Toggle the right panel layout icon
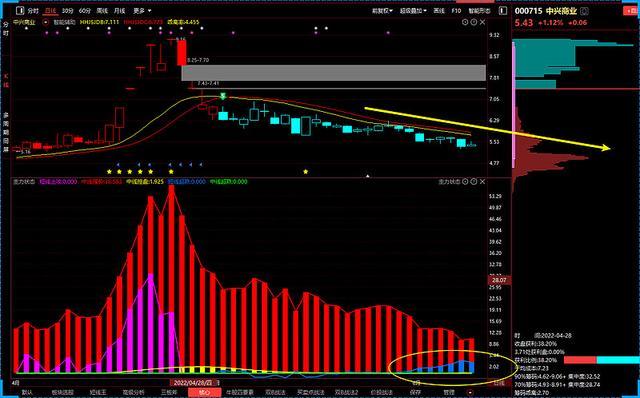The height and width of the screenshot is (398, 640). tap(502, 11)
